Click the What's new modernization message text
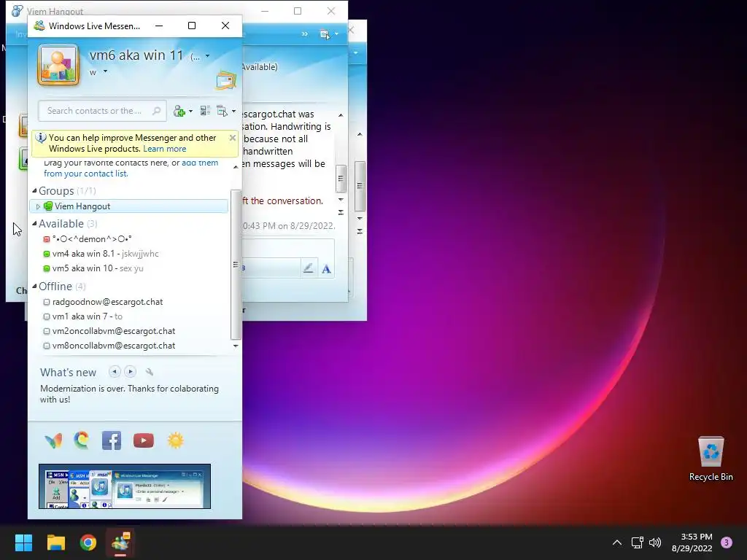This screenshot has height=560, width=747. (130, 394)
